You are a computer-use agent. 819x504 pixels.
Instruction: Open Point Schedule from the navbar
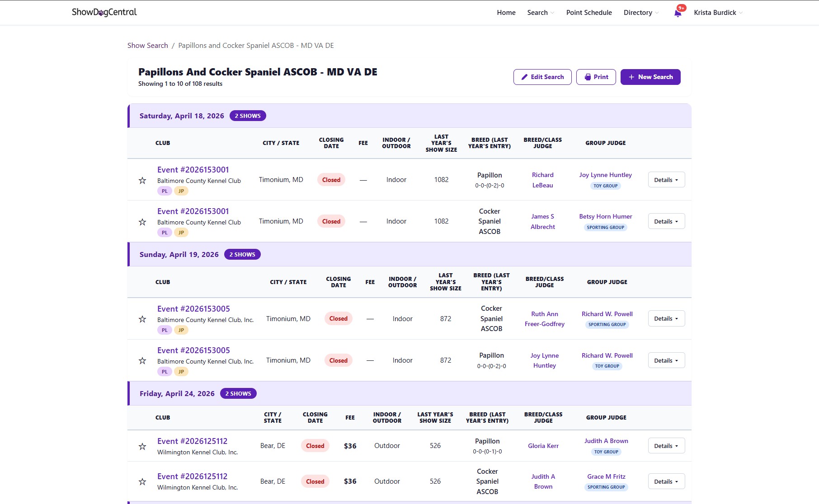pyautogui.click(x=588, y=12)
